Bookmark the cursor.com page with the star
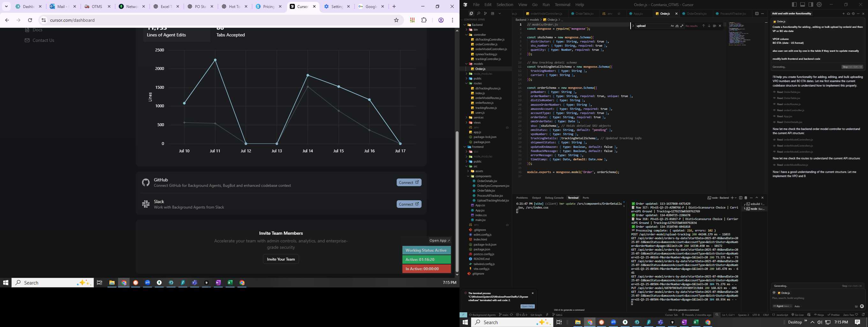The width and height of the screenshot is (868, 327). tap(396, 20)
